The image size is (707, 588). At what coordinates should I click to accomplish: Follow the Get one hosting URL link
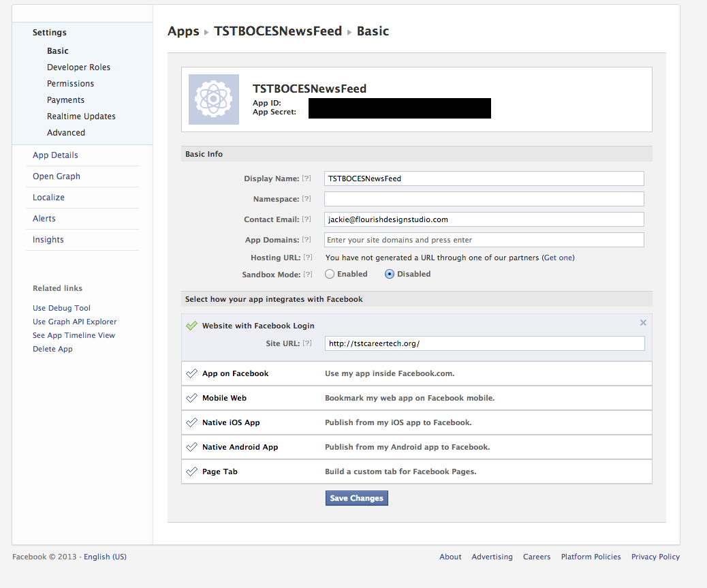coord(558,258)
